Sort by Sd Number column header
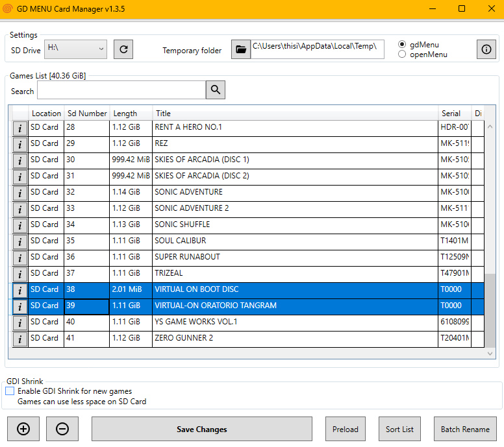The width and height of the screenshot is (504, 447). click(87, 114)
